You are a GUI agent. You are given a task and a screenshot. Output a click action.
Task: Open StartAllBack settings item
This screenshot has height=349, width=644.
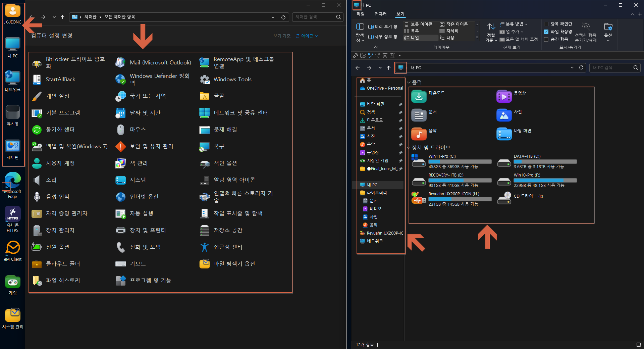click(54, 79)
